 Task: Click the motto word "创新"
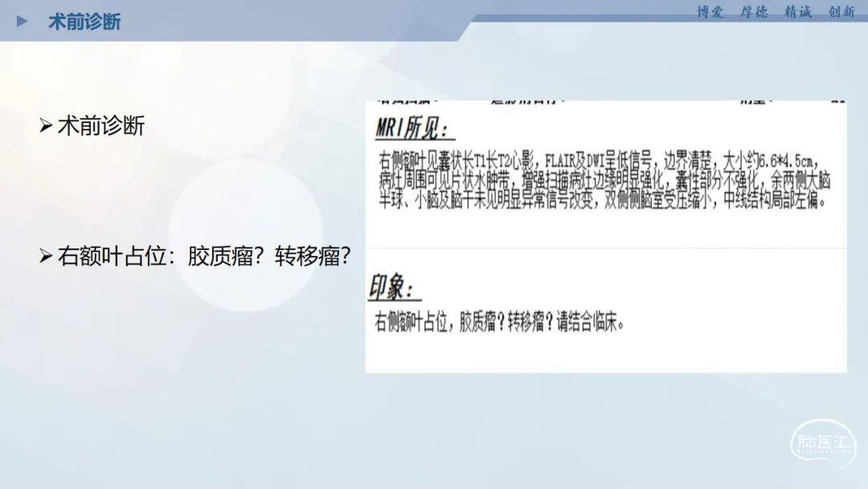click(841, 11)
